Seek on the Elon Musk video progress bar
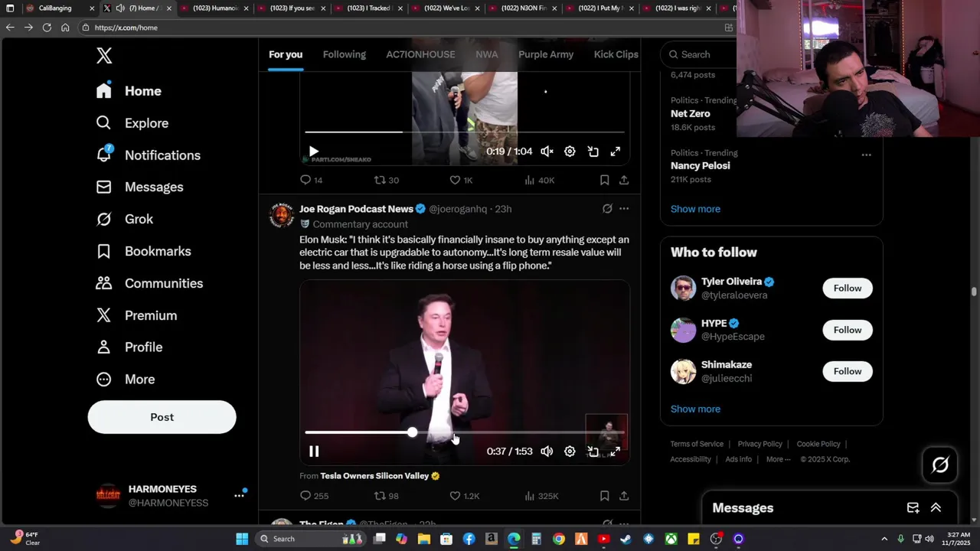 point(465,433)
